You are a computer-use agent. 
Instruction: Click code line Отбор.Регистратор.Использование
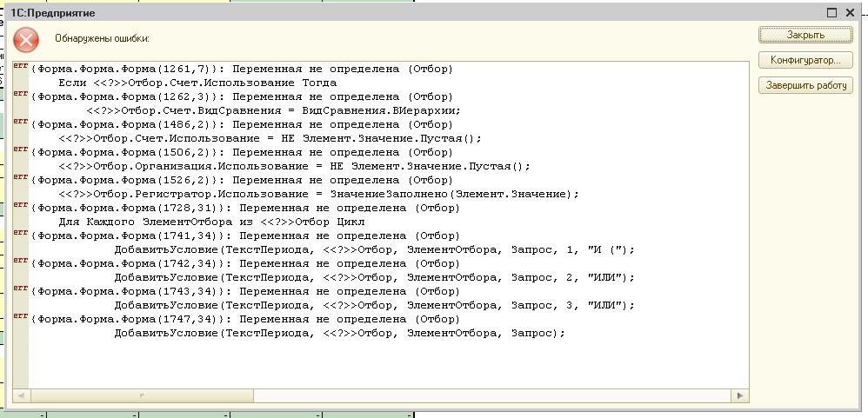[319, 195]
